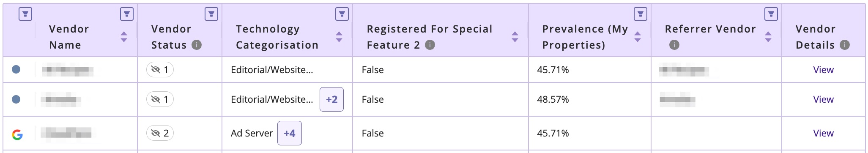Click Vendor Status info icon
The image size is (868, 153).
coord(197,45)
